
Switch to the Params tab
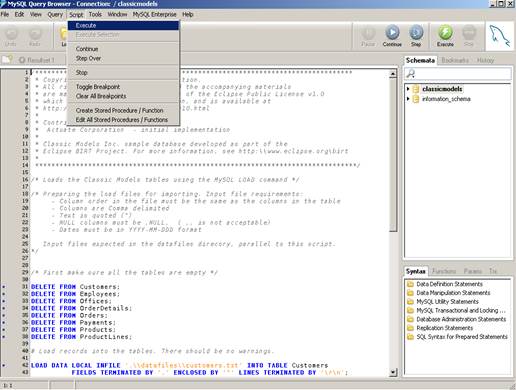click(x=473, y=271)
